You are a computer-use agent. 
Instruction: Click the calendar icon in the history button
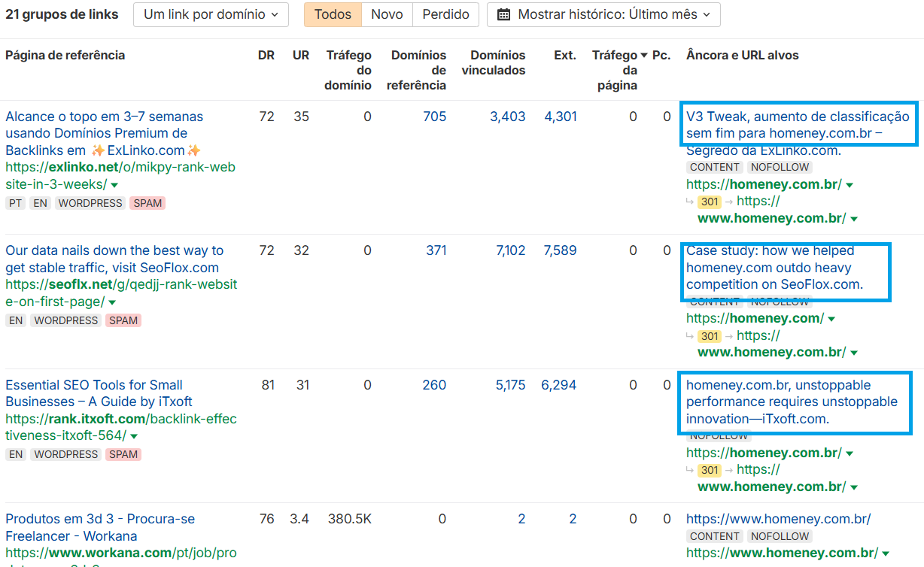[504, 14]
